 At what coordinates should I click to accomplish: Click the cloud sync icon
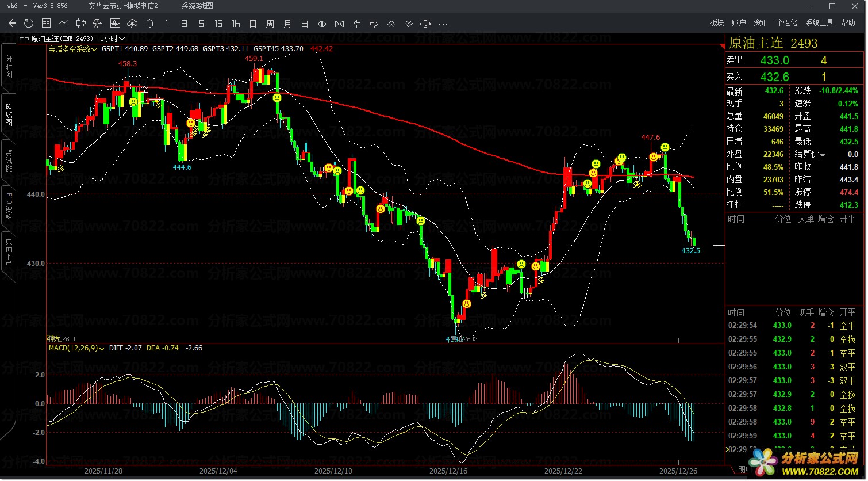132,24
